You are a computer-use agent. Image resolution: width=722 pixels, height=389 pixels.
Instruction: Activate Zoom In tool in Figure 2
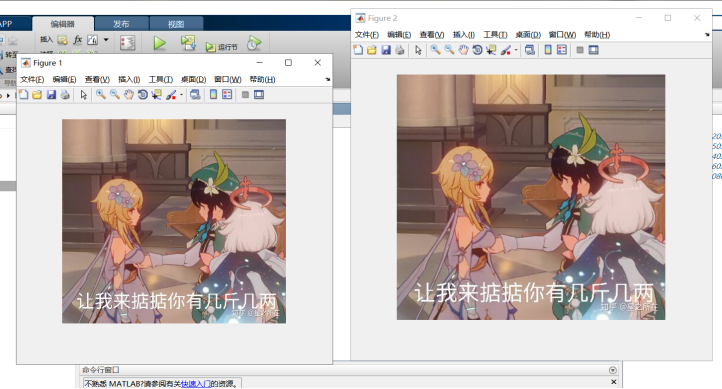coord(435,50)
